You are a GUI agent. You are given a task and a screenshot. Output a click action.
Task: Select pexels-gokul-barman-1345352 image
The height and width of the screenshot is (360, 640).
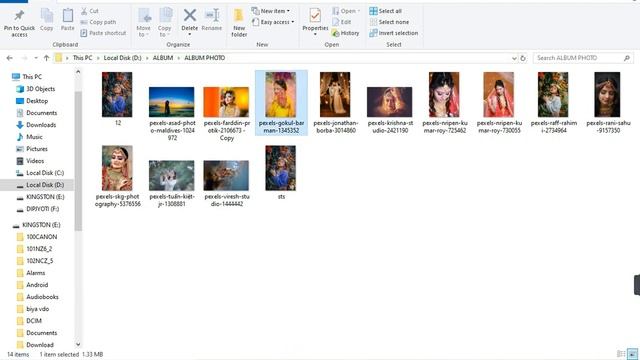281,102
